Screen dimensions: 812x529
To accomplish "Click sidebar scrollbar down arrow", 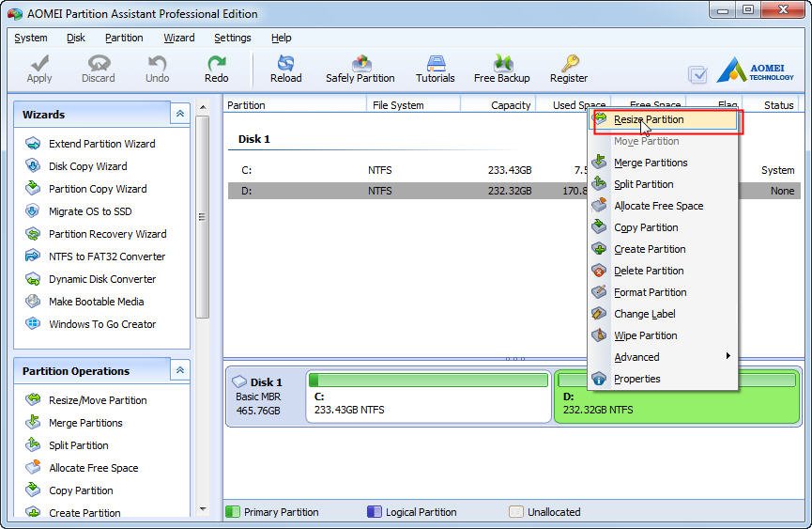I will [203, 509].
